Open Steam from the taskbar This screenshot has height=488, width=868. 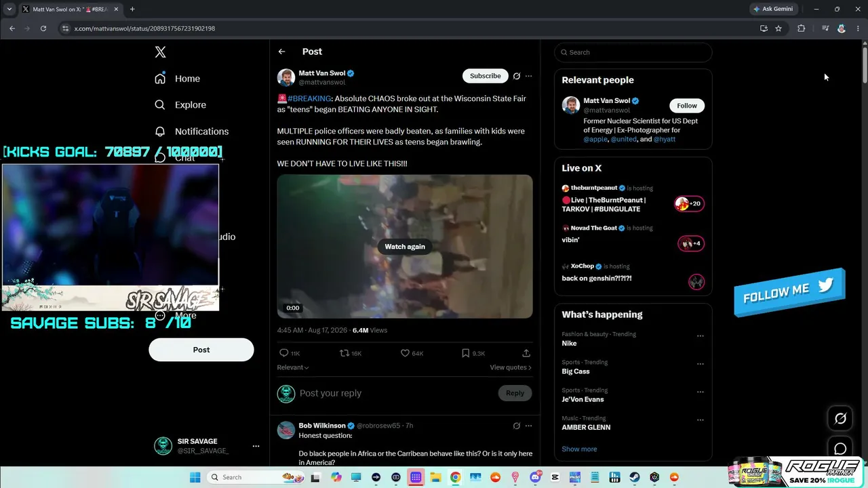pyautogui.click(x=635, y=477)
